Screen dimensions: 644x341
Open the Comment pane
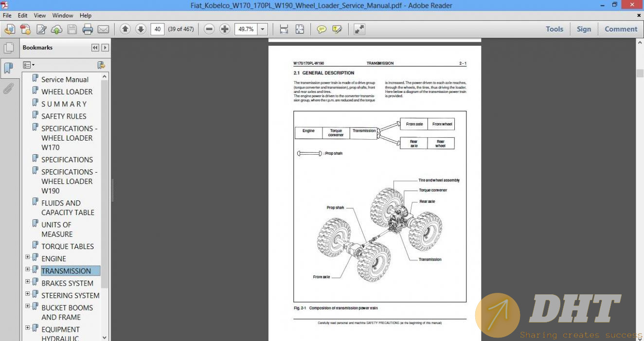[621, 29]
